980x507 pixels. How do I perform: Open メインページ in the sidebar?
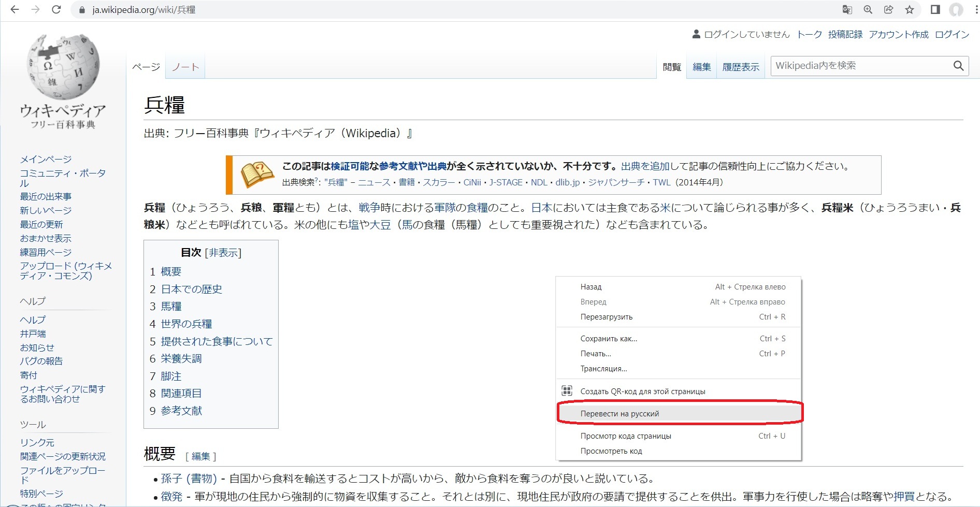click(46, 159)
